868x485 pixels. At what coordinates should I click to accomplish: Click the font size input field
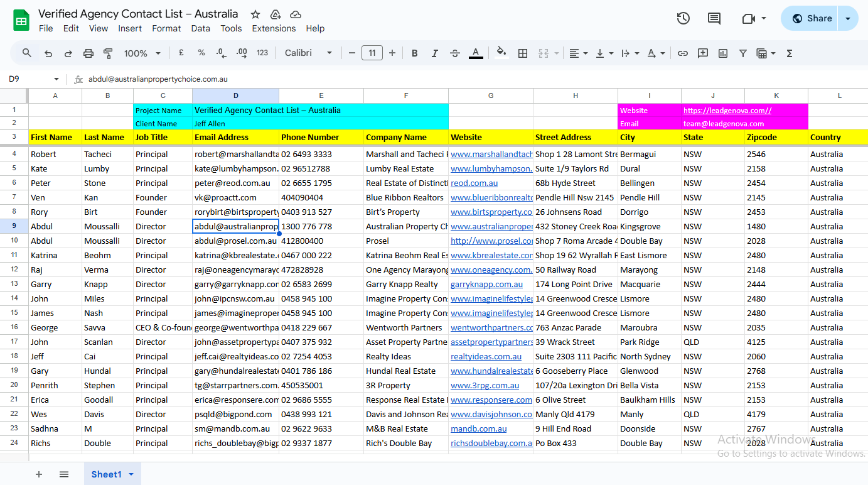(x=372, y=53)
